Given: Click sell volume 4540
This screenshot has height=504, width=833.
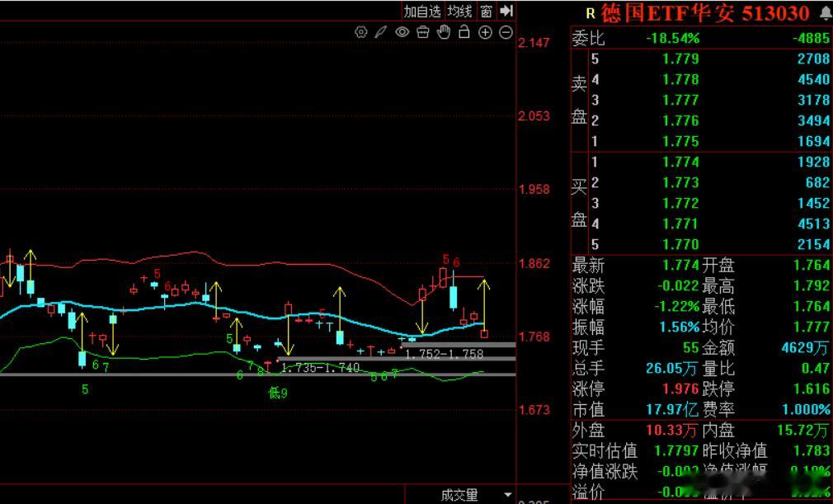Looking at the screenshot, I should point(813,79).
